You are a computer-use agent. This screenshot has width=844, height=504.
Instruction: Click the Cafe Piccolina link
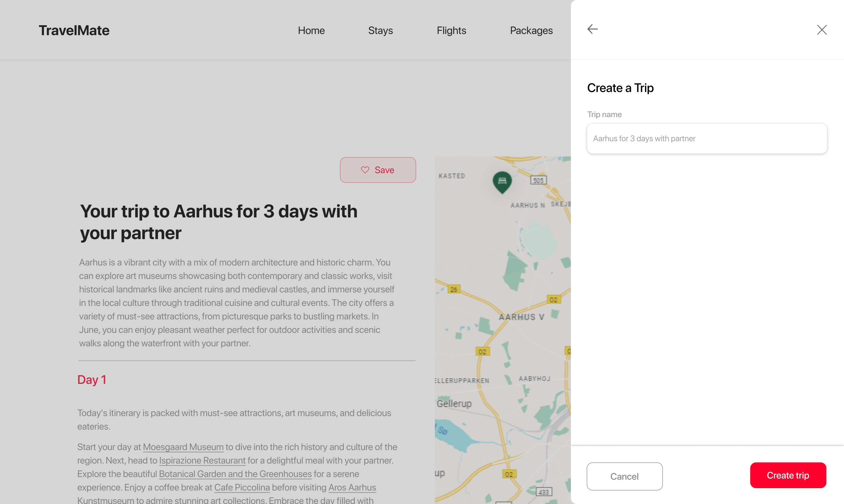(242, 487)
